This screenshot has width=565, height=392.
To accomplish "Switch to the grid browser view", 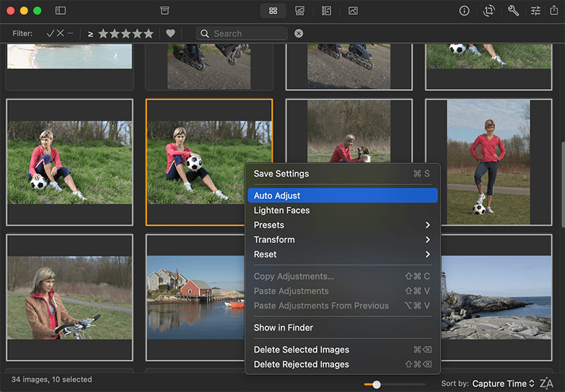I will pyautogui.click(x=273, y=11).
